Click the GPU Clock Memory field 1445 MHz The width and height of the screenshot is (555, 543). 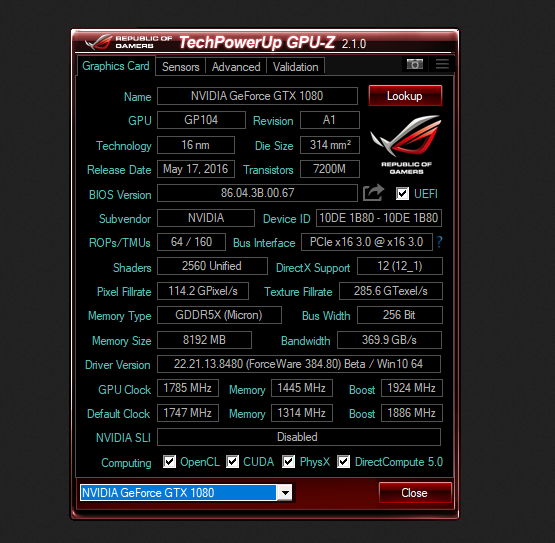pos(302,388)
